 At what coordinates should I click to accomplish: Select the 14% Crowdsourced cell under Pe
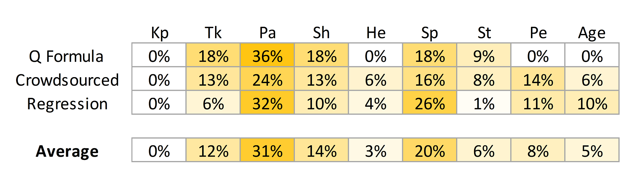tap(538, 79)
